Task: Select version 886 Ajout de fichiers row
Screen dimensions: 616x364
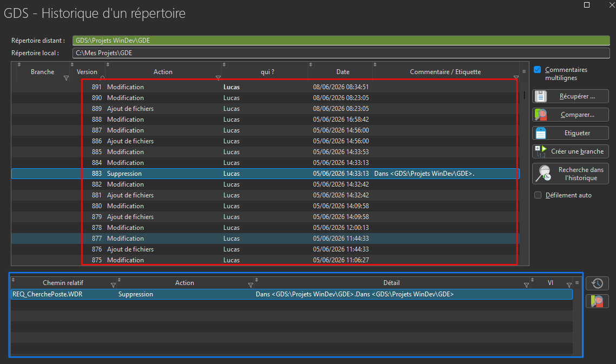Action: 266,141
